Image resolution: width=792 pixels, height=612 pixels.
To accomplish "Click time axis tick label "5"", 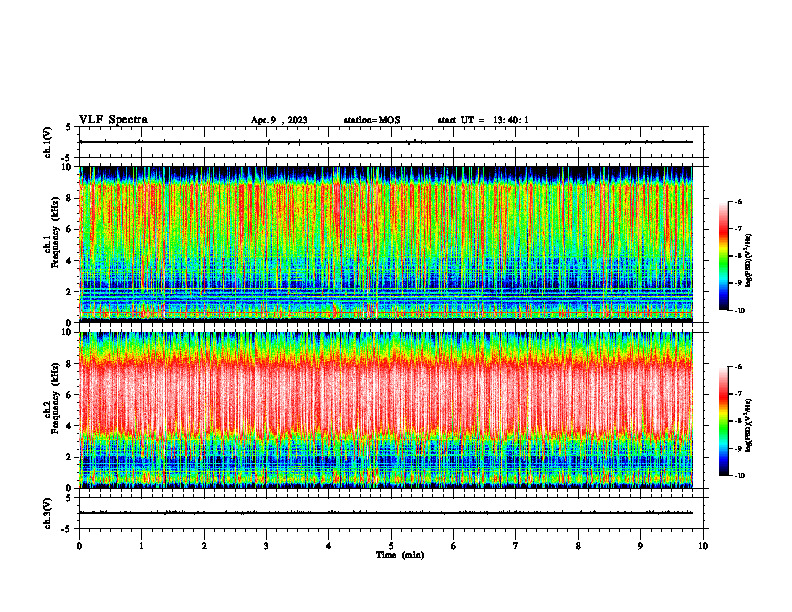I will [391, 546].
